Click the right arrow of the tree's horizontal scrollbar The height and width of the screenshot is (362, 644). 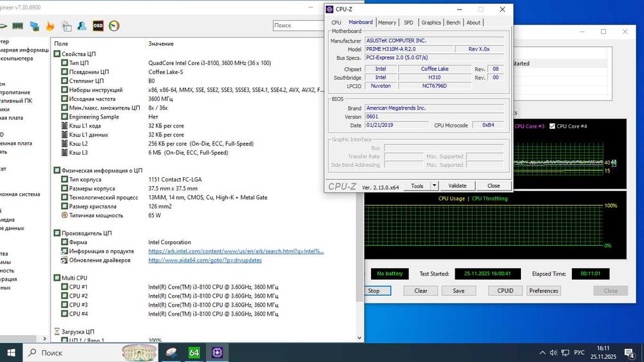[x=45, y=339]
